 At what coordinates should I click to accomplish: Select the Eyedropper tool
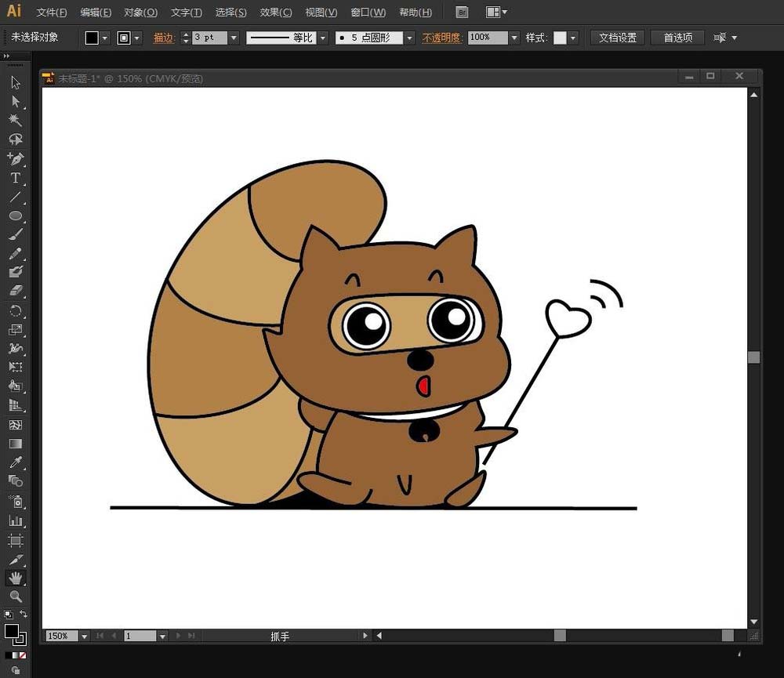pyautogui.click(x=15, y=462)
